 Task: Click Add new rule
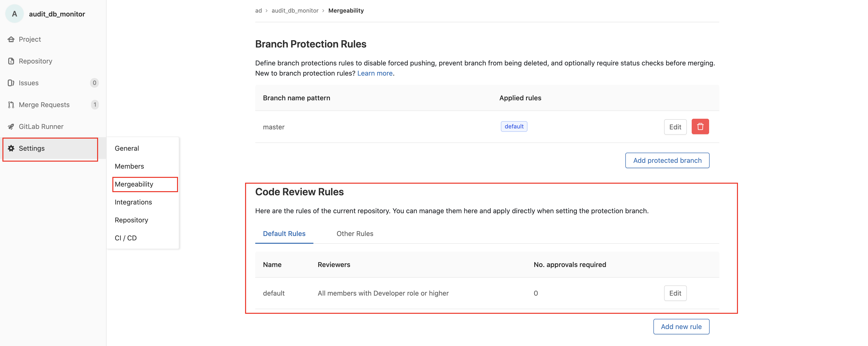[681, 326]
